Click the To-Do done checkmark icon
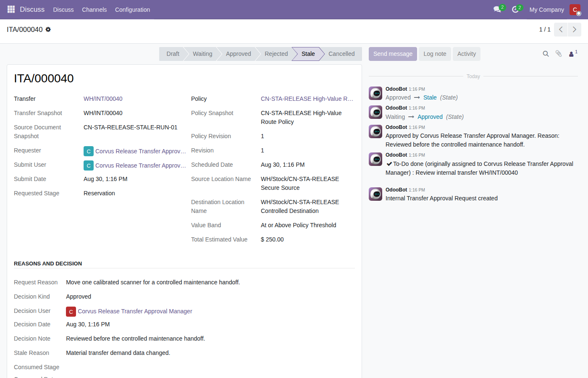The height and width of the screenshot is (378, 588). coord(389,164)
